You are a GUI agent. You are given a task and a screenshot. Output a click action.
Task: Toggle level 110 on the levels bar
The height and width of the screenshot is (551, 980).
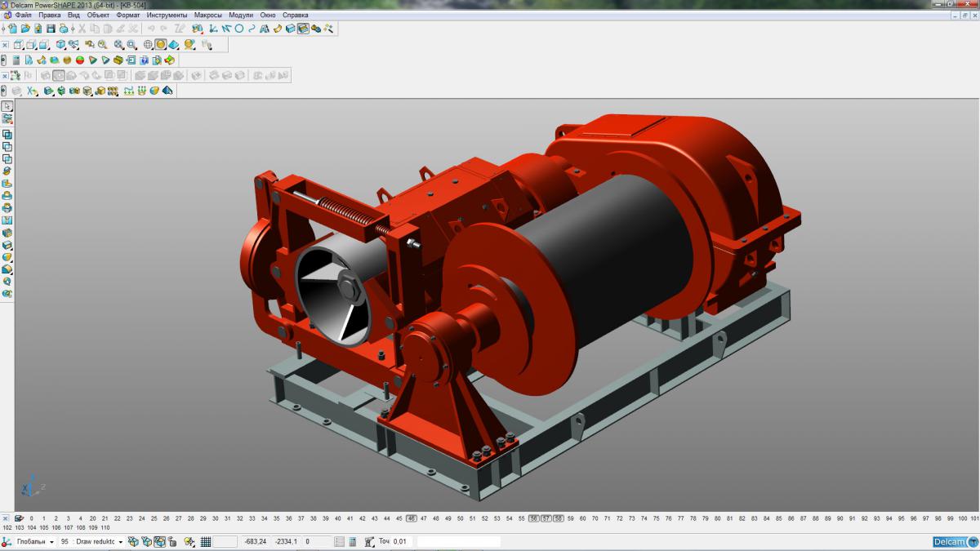[x=105, y=527]
